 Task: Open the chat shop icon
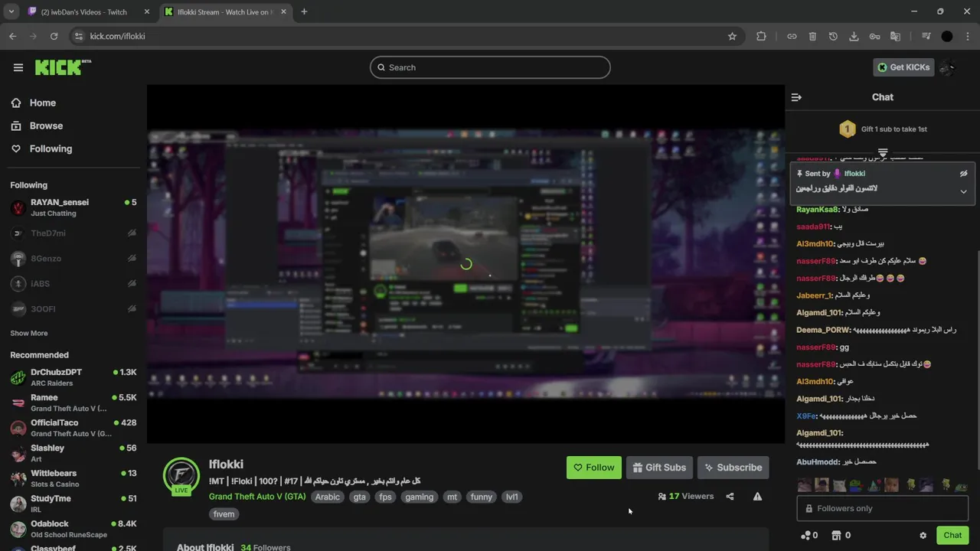[x=837, y=536]
